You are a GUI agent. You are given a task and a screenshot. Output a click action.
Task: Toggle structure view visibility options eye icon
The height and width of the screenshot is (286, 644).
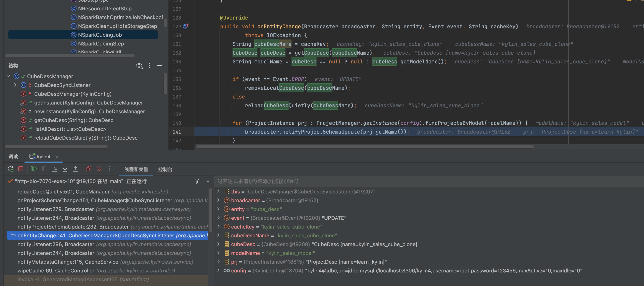click(139, 66)
